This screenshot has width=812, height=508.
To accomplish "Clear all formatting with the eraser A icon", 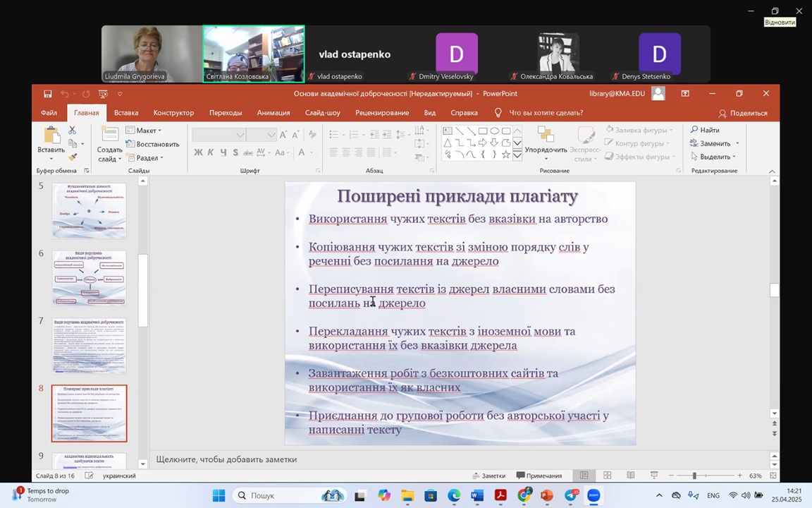I will tap(312, 135).
